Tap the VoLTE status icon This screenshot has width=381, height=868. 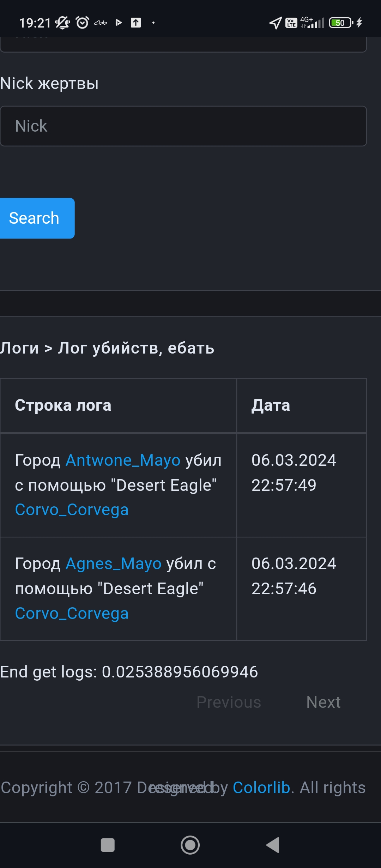tap(291, 23)
